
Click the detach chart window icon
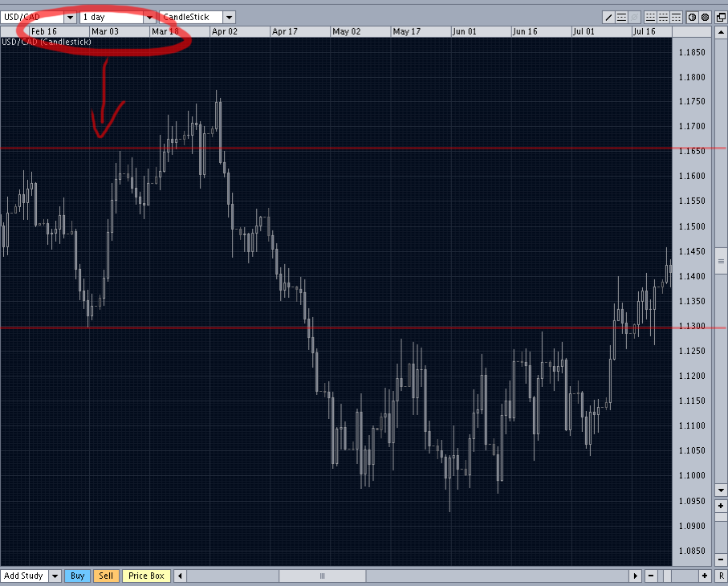[x=721, y=18]
